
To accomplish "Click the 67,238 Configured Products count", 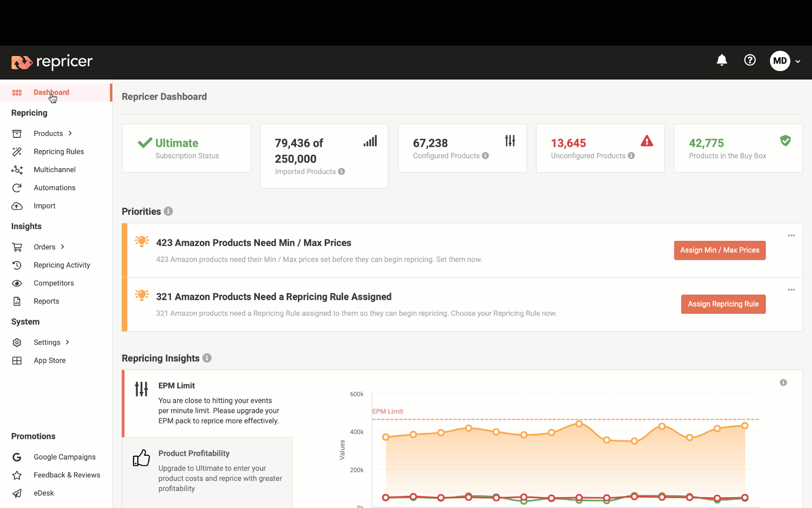I will tap(430, 143).
